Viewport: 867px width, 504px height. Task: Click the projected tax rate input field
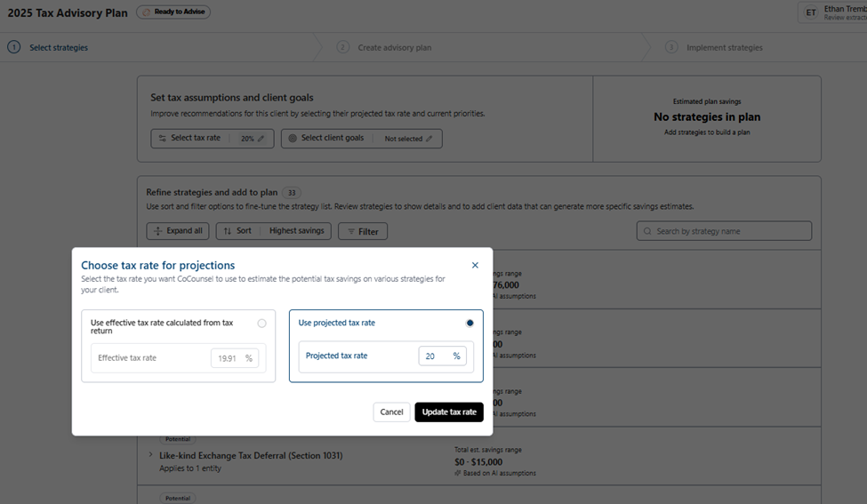point(435,356)
